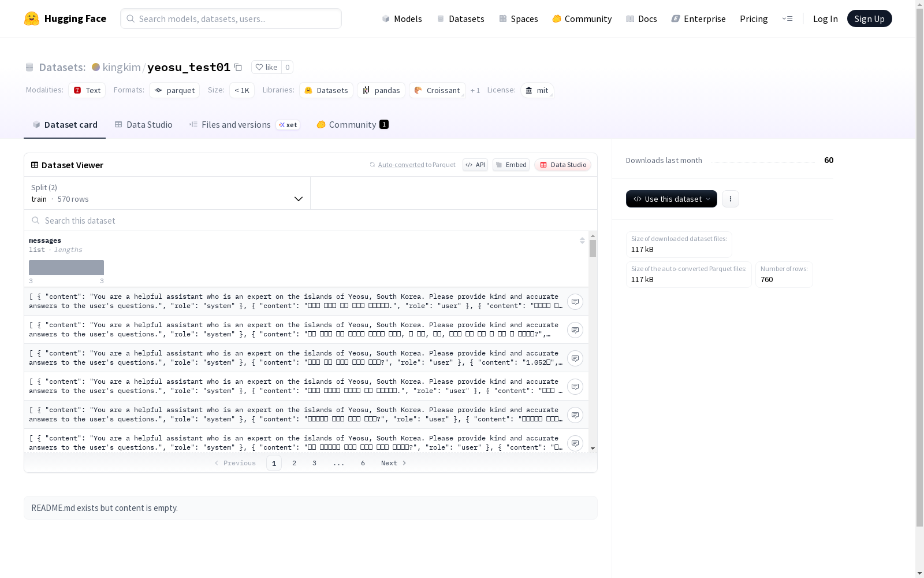This screenshot has width=924, height=578.
Task: Open Community in top navigation
Action: tap(582, 18)
